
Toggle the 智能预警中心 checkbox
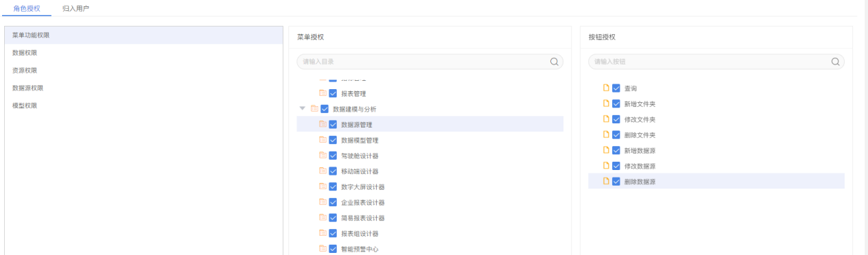(333, 249)
